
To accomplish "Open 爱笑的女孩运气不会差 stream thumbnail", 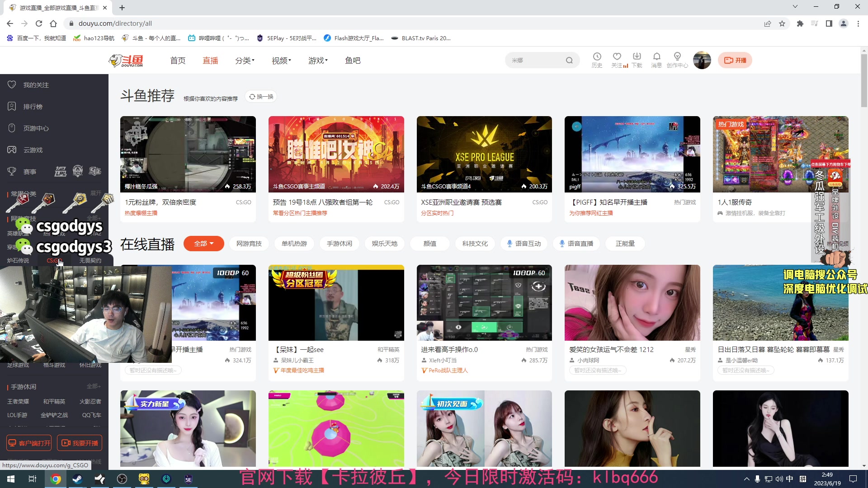I will [x=632, y=303].
